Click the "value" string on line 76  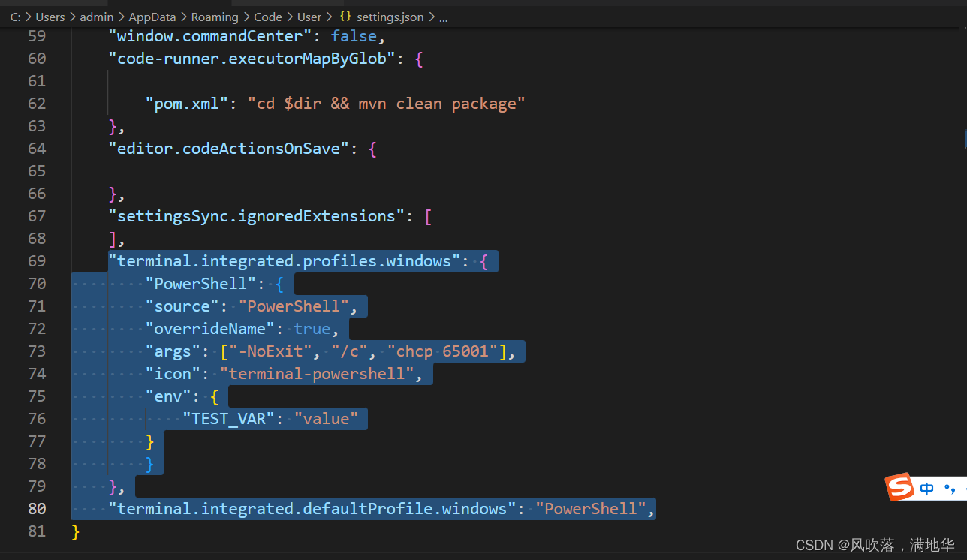[x=326, y=419]
